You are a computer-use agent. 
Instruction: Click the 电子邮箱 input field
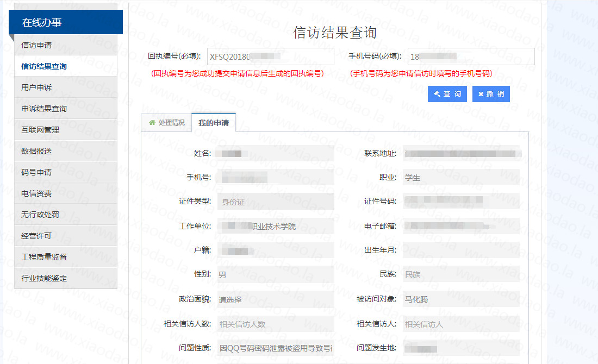pyautogui.click(x=461, y=226)
